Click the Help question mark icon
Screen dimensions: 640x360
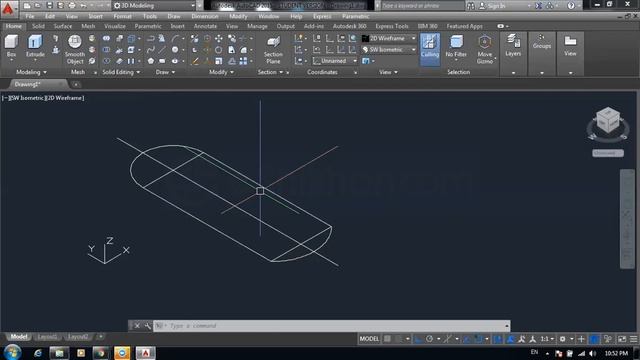click(x=571, y=6)
